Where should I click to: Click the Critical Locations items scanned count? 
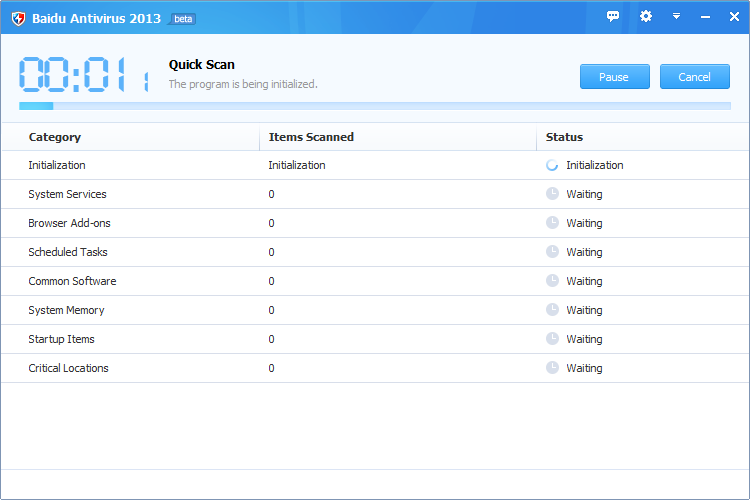pos(271,368)
